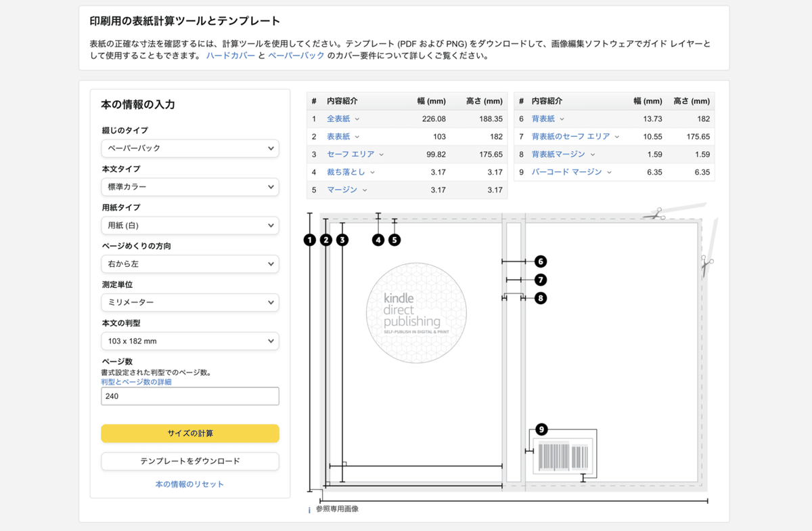Open the 判型とページ数の詳細 link

coord(136,382)
